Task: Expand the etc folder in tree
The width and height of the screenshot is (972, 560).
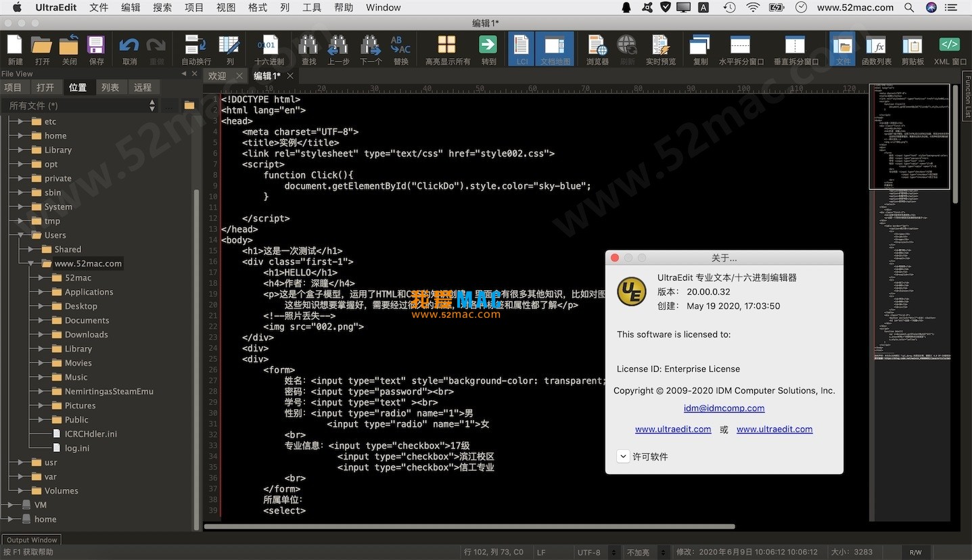Action: pyautogui.click(x=21, y=122)
